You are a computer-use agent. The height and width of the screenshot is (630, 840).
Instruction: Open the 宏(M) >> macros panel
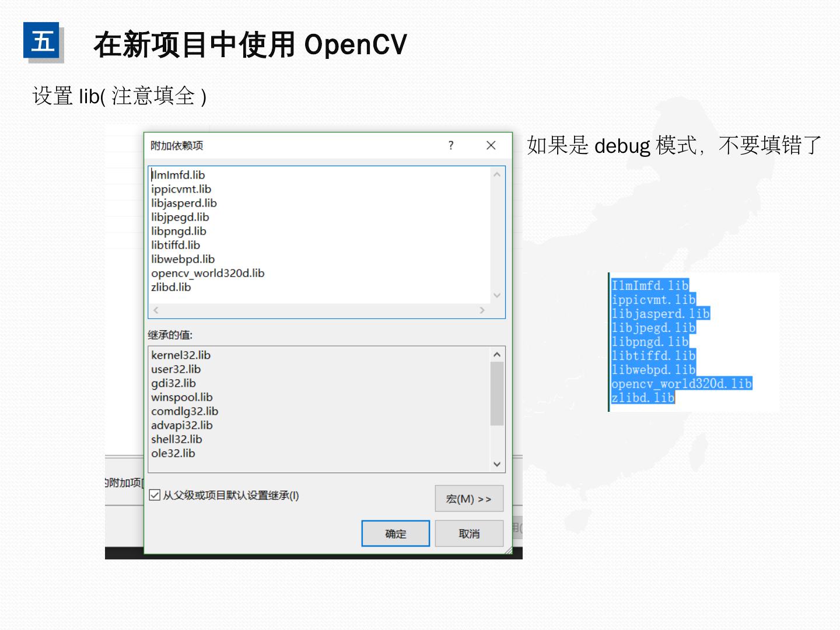click(469, 499)
